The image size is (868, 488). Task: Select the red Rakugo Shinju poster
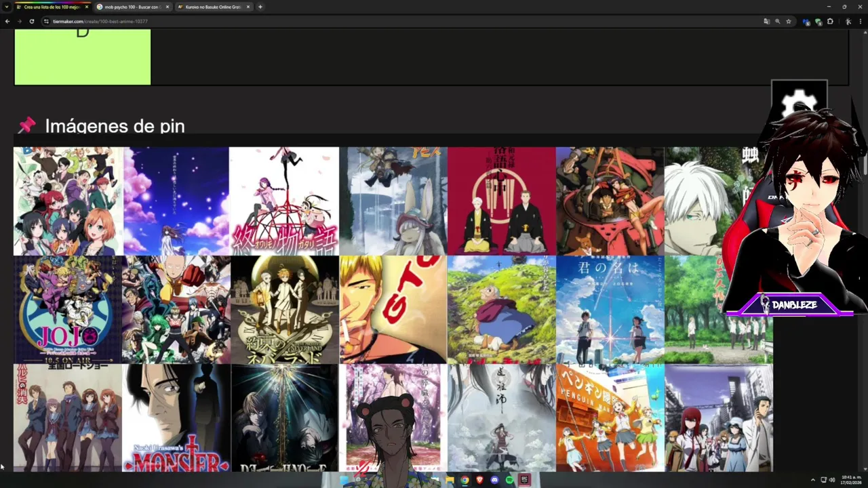click(502, 201)
